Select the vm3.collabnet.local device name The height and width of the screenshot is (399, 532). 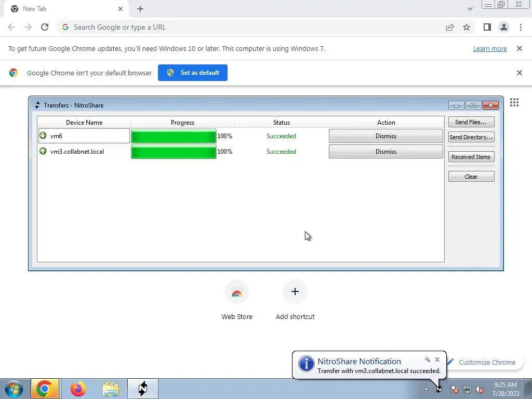click(x=77, y=152)
